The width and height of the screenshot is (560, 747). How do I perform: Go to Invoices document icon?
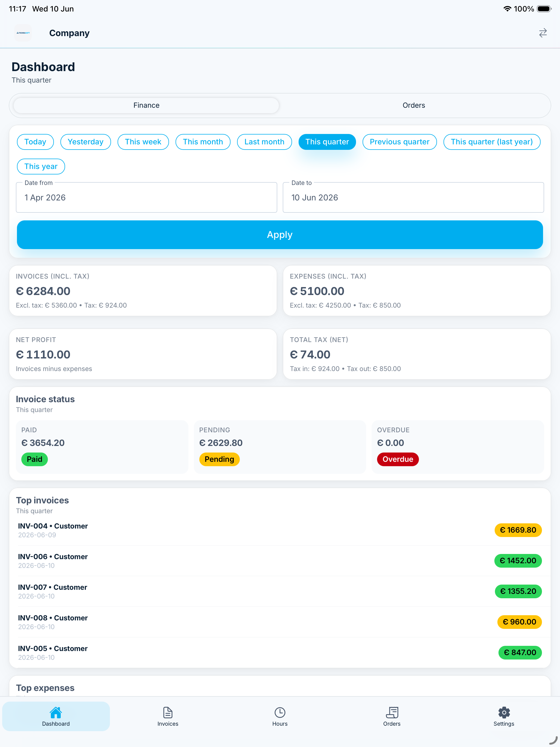[x=168, y=712]
